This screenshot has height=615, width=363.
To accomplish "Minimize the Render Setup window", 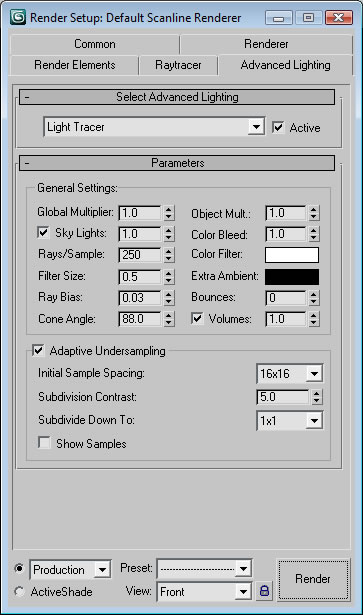I will pyautogui.click(x=278, y=18).
